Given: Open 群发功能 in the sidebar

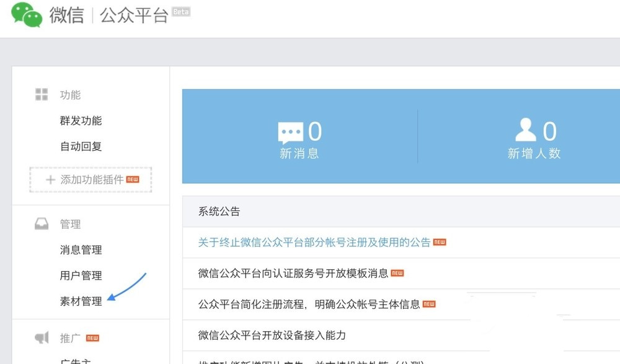Looking at the screenshot, I should [x=81, y=121].
